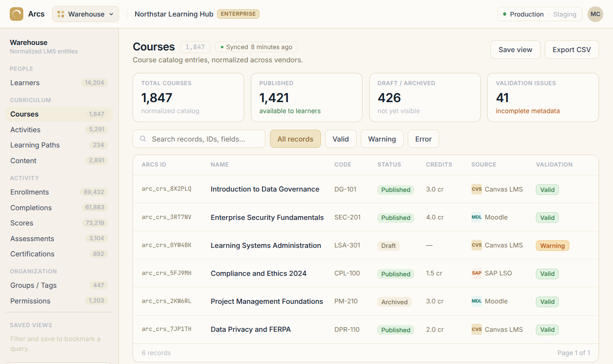Open Introduction to Data Governance course

[265, 189]
